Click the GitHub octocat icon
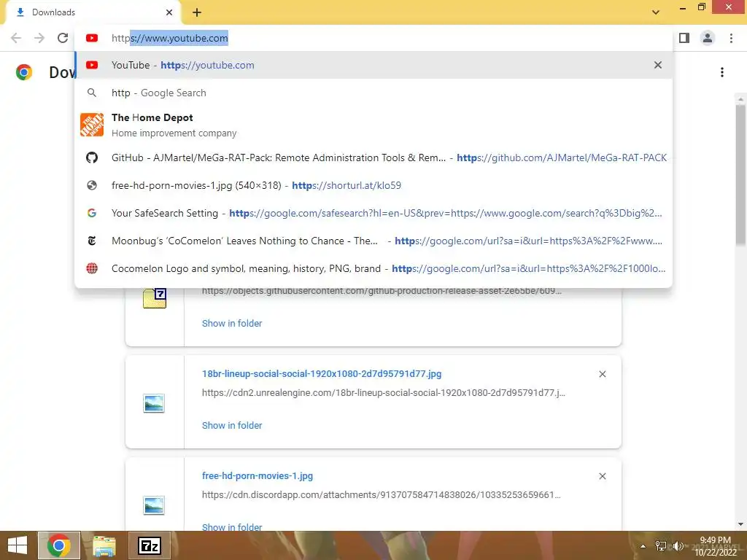747x560 pixels. click(92, 157)
